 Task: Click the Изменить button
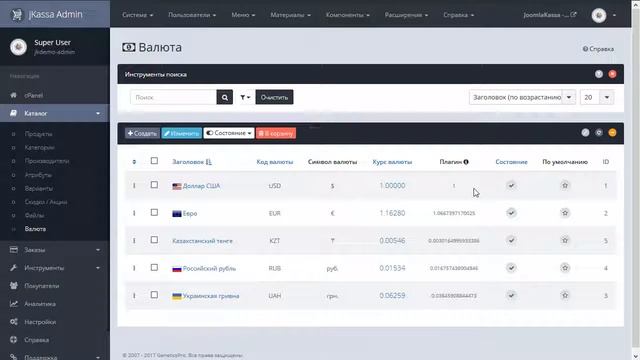[x=182, y=133]
